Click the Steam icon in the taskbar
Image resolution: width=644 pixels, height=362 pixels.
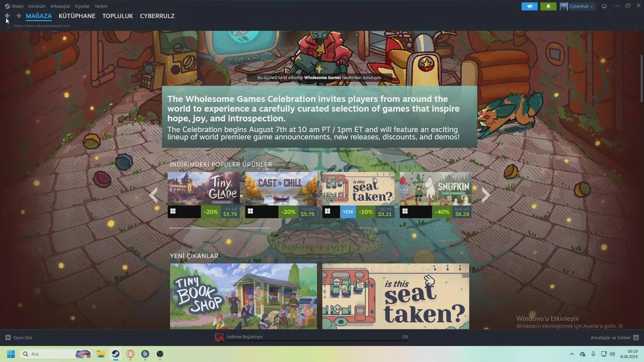pos(116,354)
